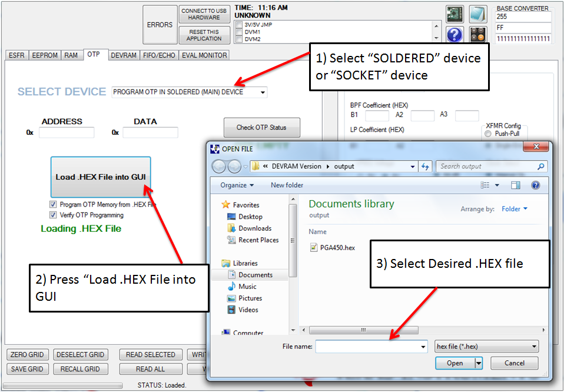Image resolution: width=564 pixels, height=392 pixels.
Task: Click the blue question mark help icon
Action: pyautogui.click(x=455, y=35)
